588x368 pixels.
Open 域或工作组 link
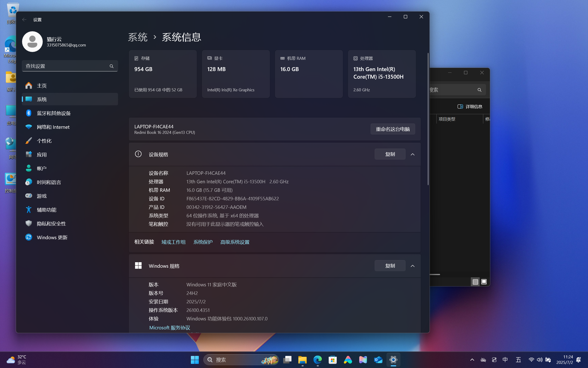click(173, 242)
